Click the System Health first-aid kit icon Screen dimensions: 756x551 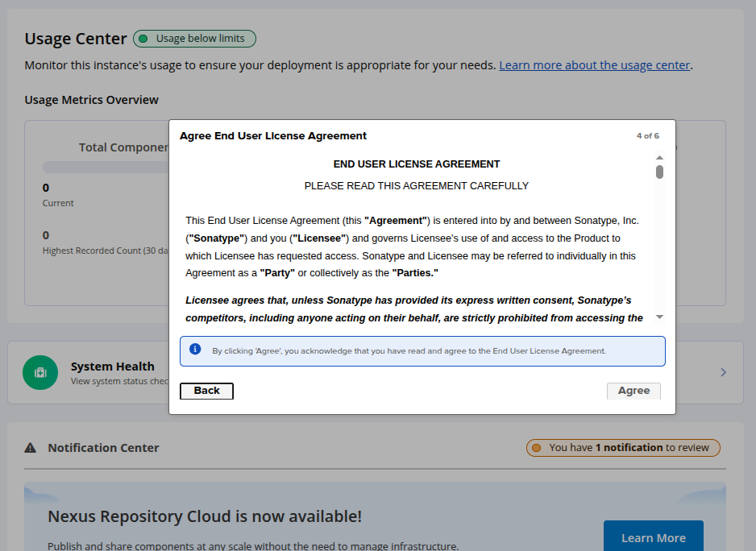40,373
